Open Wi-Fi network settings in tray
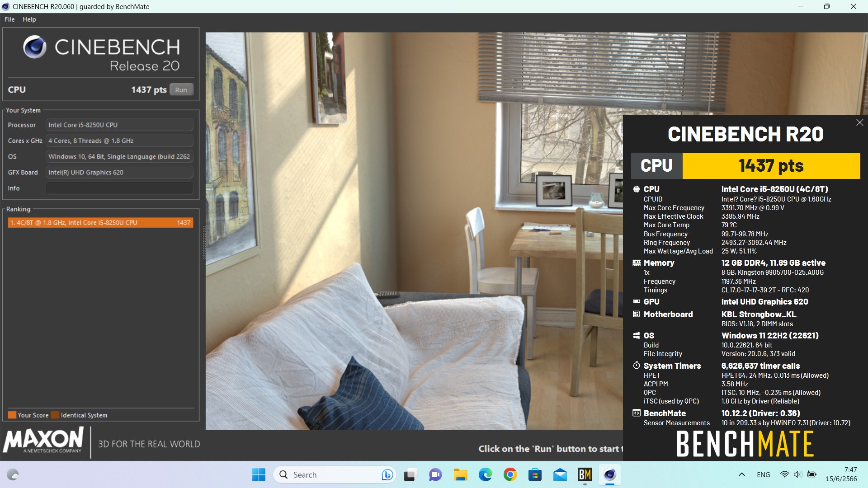Viewport: 868px width, 488px height. point(784,474)
